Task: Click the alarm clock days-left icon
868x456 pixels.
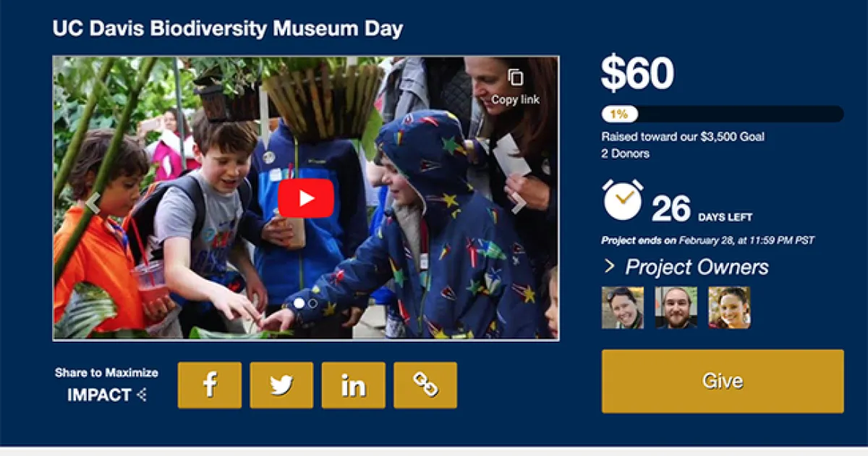Action: (x=622, y=200)
